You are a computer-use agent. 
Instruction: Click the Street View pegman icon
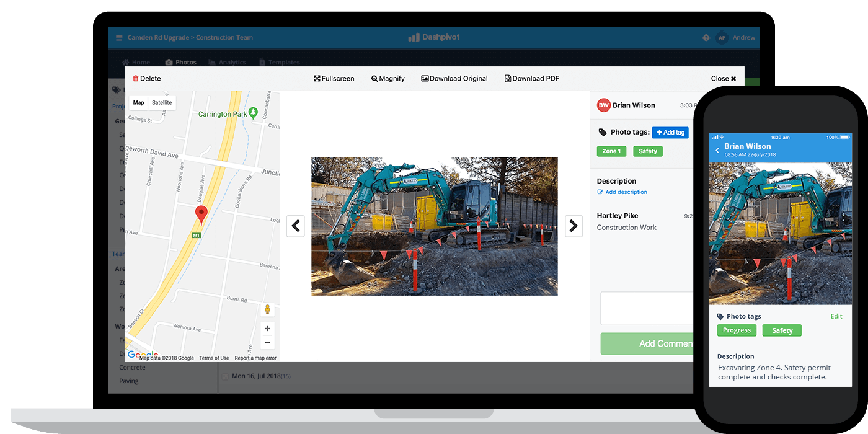click(x=267, y=309)
